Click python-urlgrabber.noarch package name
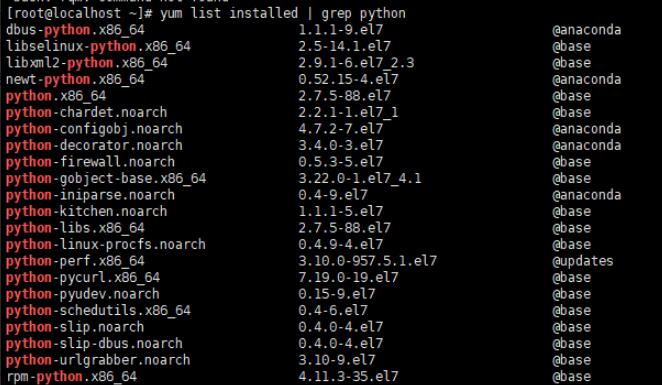 point(98,360)
